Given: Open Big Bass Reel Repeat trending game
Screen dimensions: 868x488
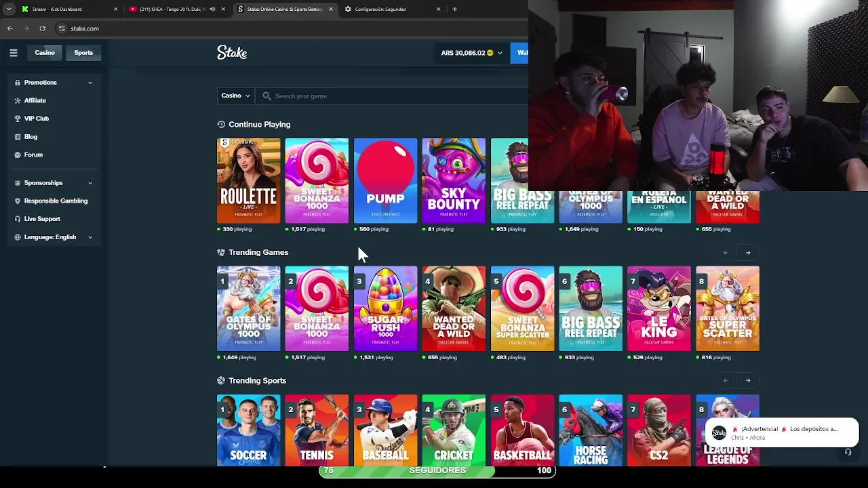Looking at the screenshot, I should click(591, 309).
